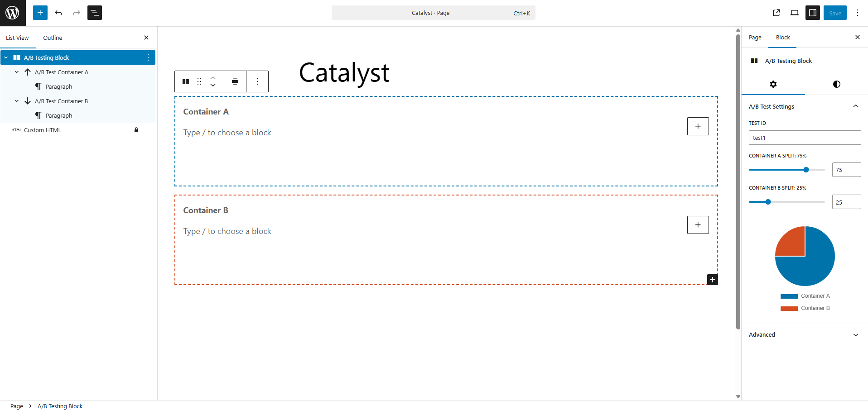This screenshot has height=410, width=868.
Task: Switch to the block Styles half-circle tab
Action: (837, 84)
